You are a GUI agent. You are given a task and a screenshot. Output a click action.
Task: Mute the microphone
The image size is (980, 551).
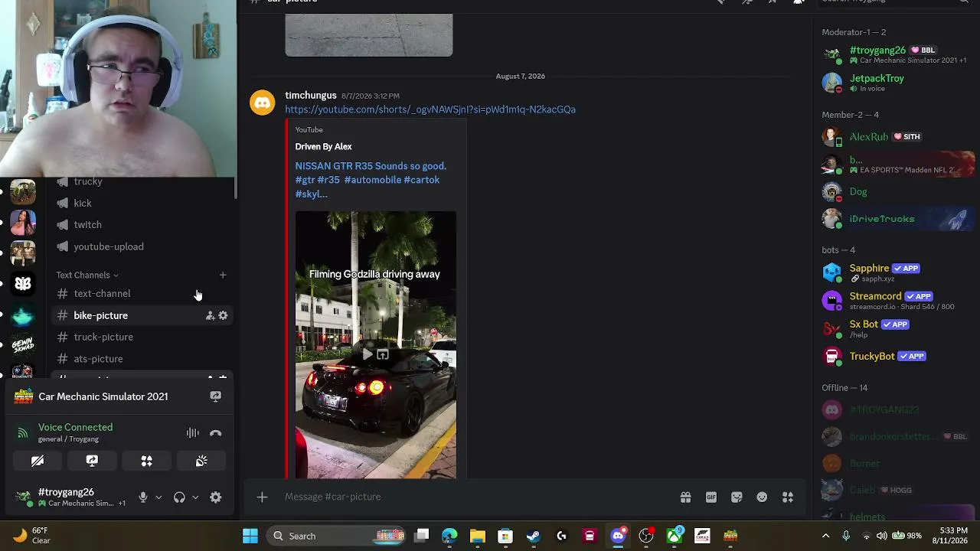[142, 497]
